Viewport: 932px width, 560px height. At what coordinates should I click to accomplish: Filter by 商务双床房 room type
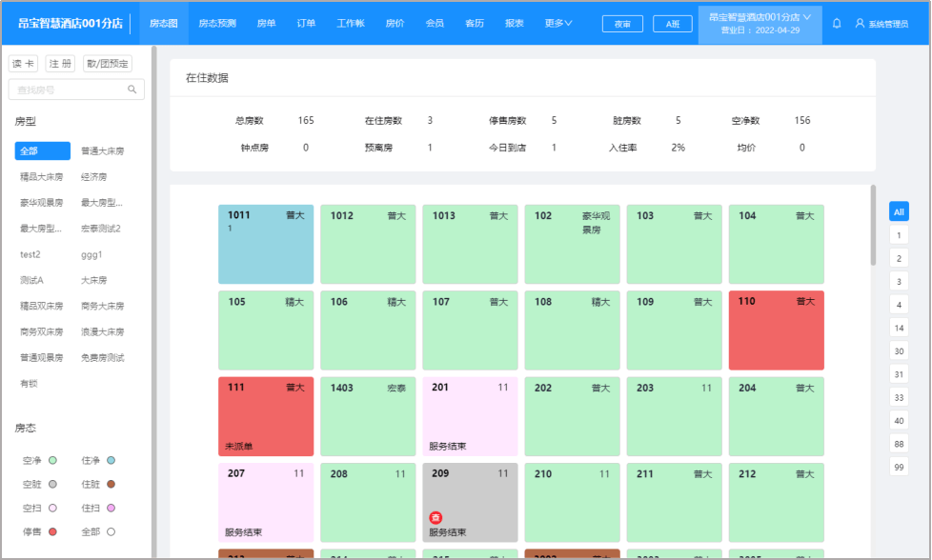tap(42, 332)
